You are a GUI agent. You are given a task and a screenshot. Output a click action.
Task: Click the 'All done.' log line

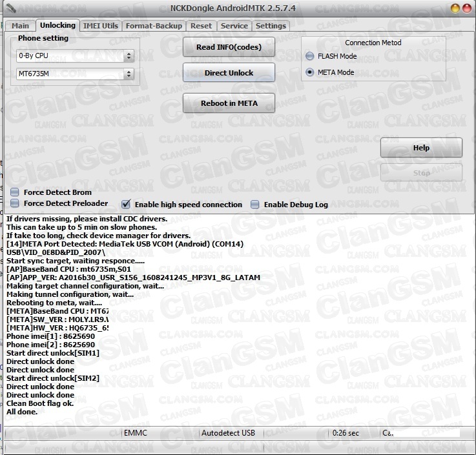[22, 412]
